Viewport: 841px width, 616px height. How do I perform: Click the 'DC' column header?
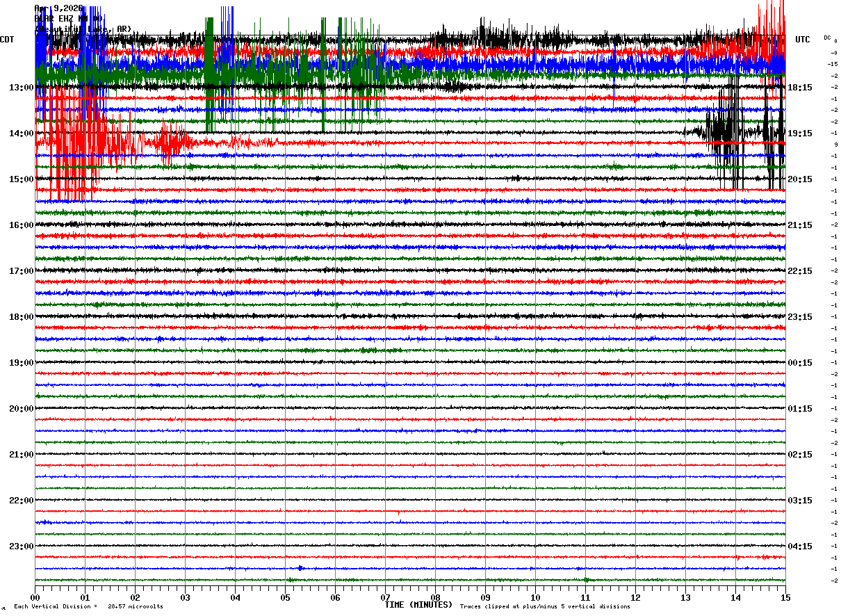click(827, 38)
